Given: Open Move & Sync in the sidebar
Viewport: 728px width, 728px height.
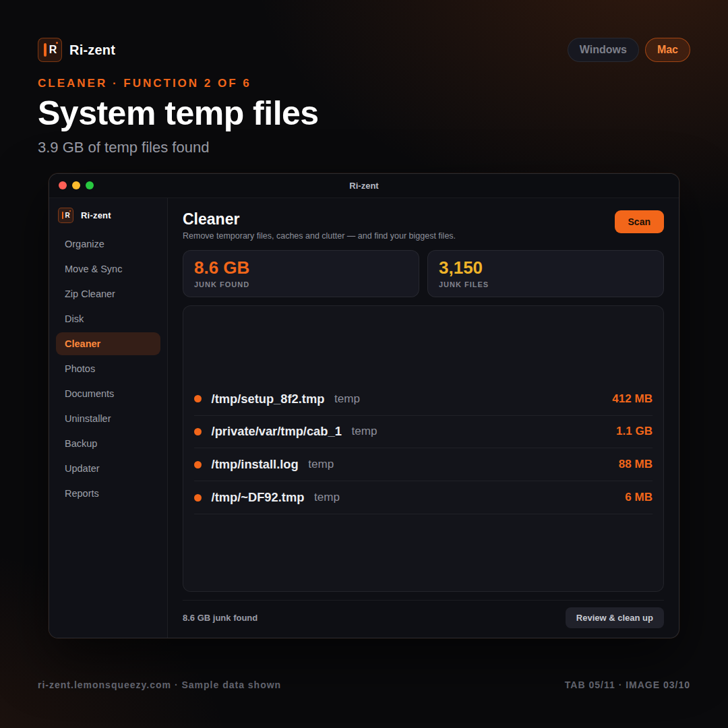Looking at the screenshot, I should point(108,269).
